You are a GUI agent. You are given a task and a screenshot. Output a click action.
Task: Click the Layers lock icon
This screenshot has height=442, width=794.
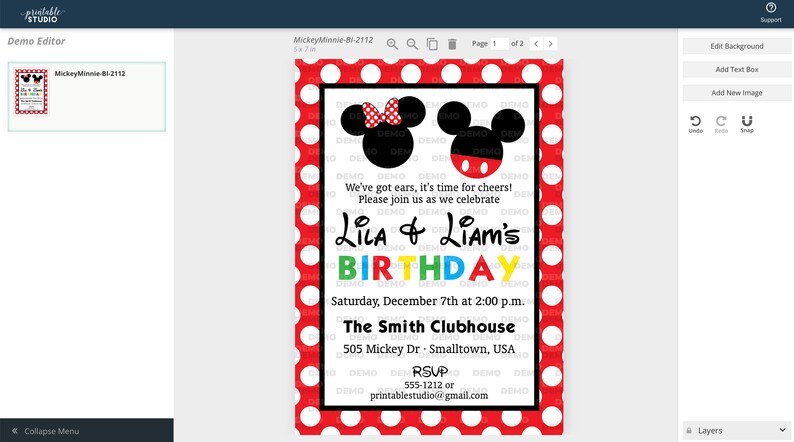(x=689, y=431)
